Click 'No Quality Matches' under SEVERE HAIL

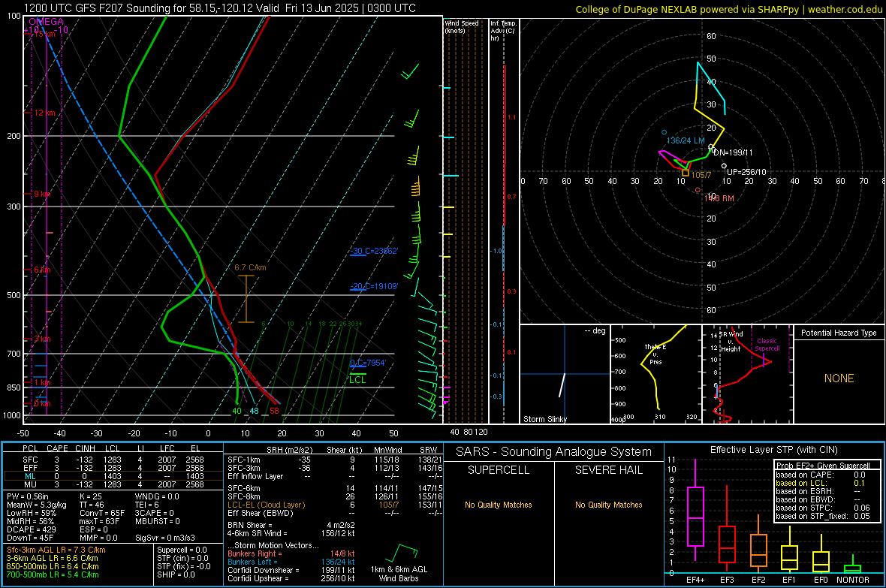[608, 505]
